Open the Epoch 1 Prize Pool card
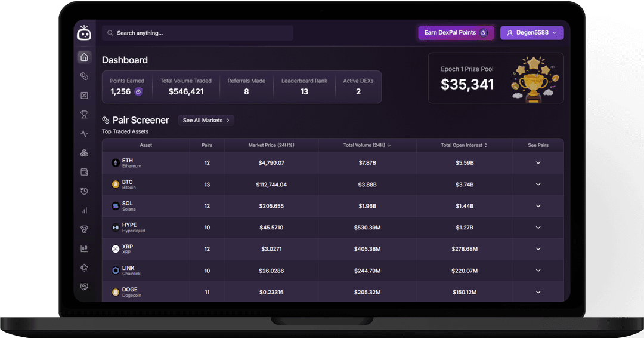This screenshot has width=644, height=338. pos(496,78)
